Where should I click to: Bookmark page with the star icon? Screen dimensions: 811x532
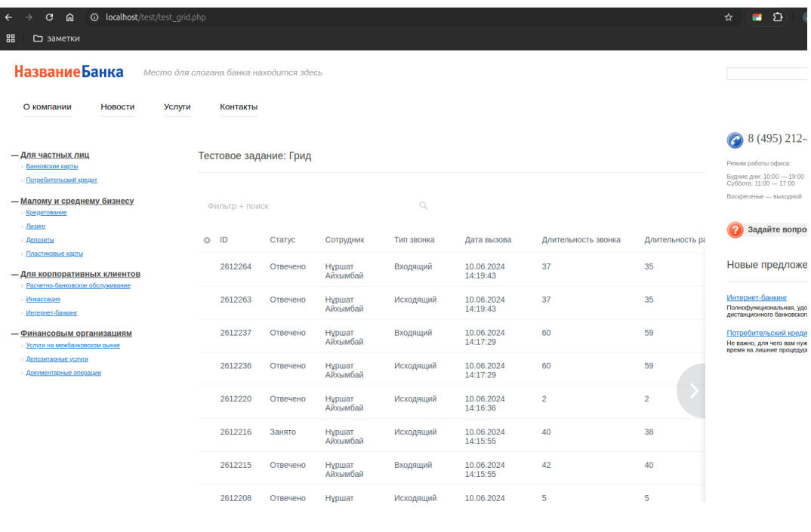[729, 17]
